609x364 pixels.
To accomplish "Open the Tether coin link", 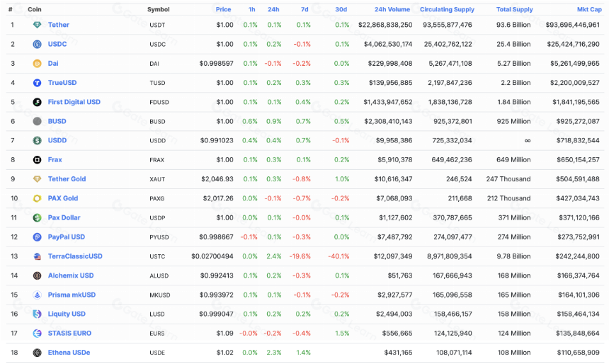I will pos(59,25).
